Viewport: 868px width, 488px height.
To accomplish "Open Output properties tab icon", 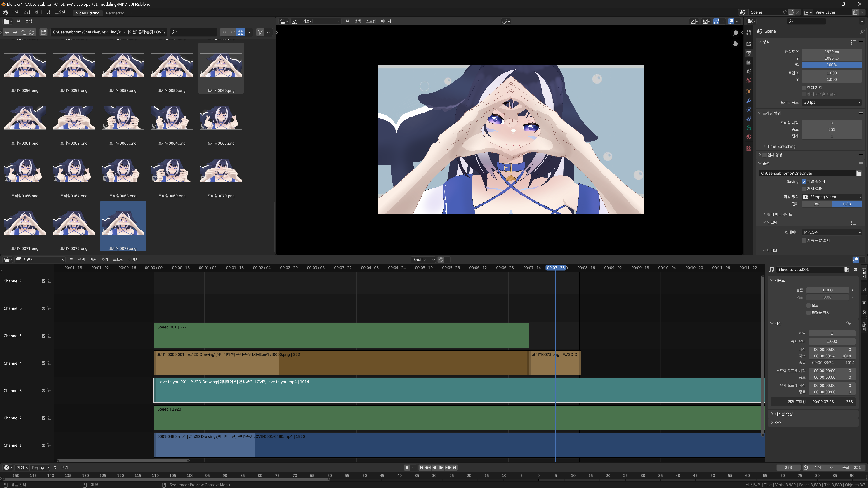I will pos(749,53).
